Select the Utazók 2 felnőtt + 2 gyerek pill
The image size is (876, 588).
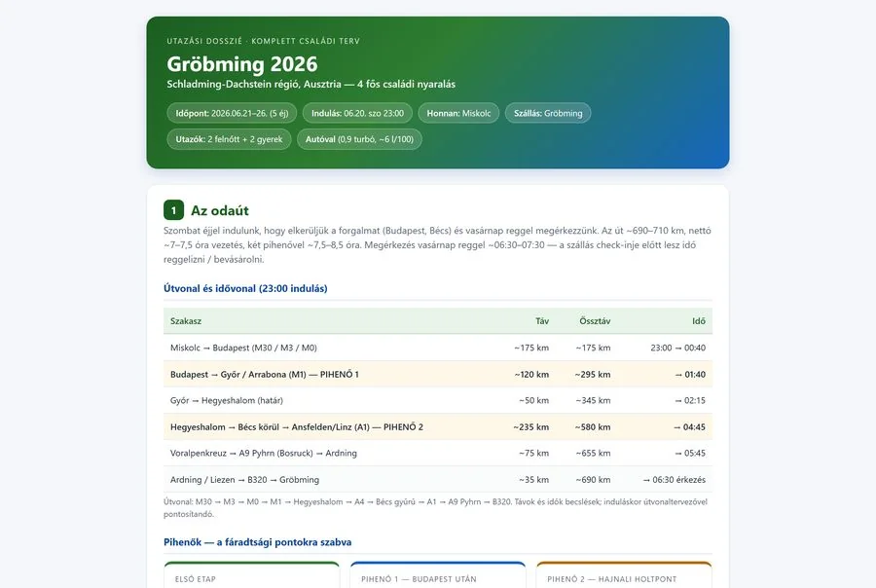pos(229,139)
